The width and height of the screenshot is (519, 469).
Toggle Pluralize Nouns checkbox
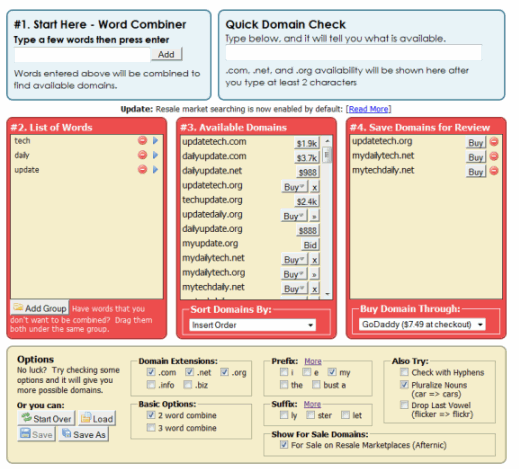pos(404,385)
